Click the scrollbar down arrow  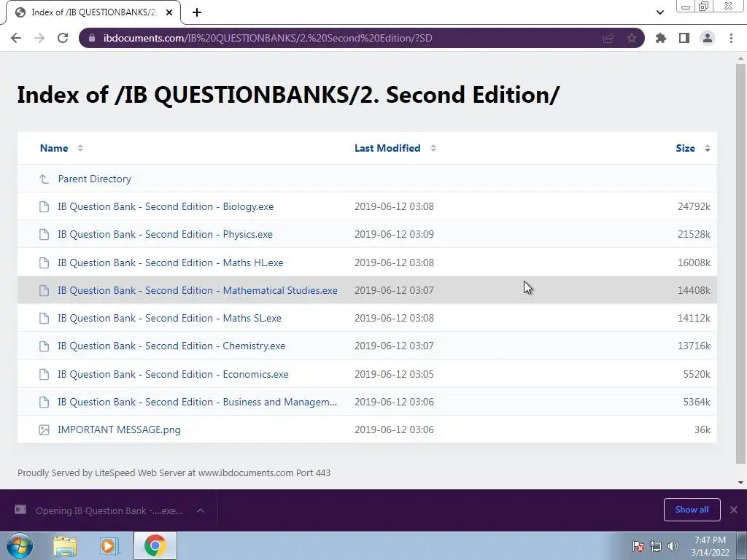[x=740, y=483]
